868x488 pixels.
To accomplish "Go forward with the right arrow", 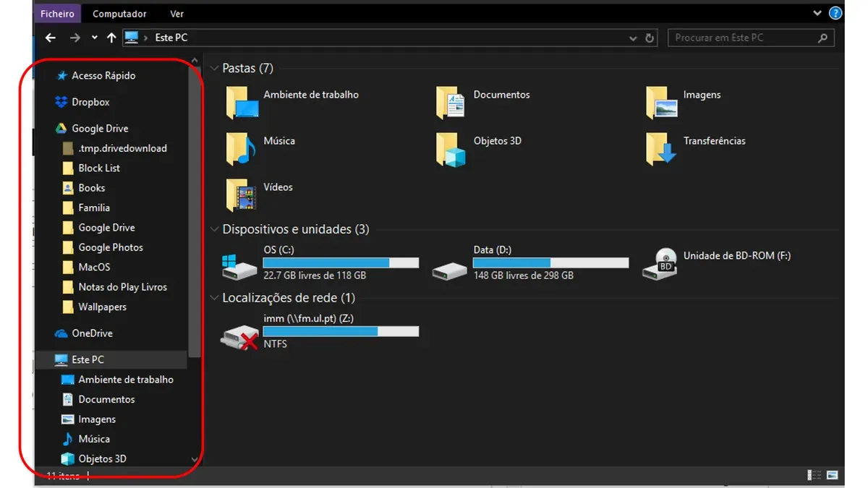I will [75, 38].
